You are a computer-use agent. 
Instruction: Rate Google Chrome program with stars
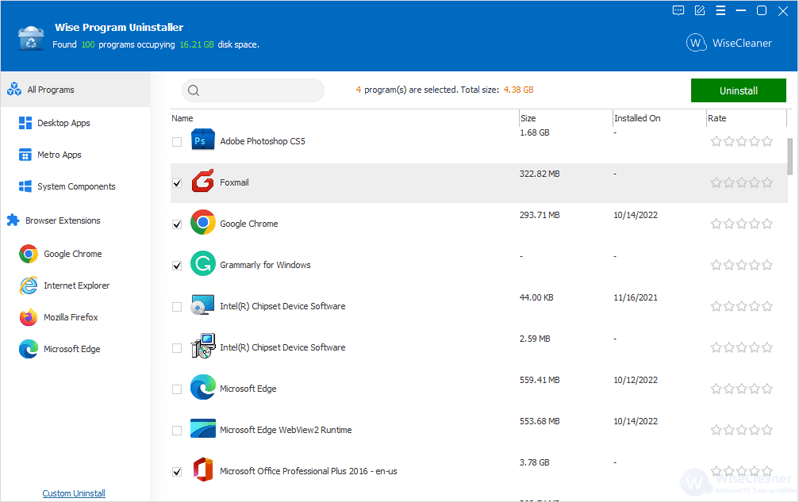[741, 224]
